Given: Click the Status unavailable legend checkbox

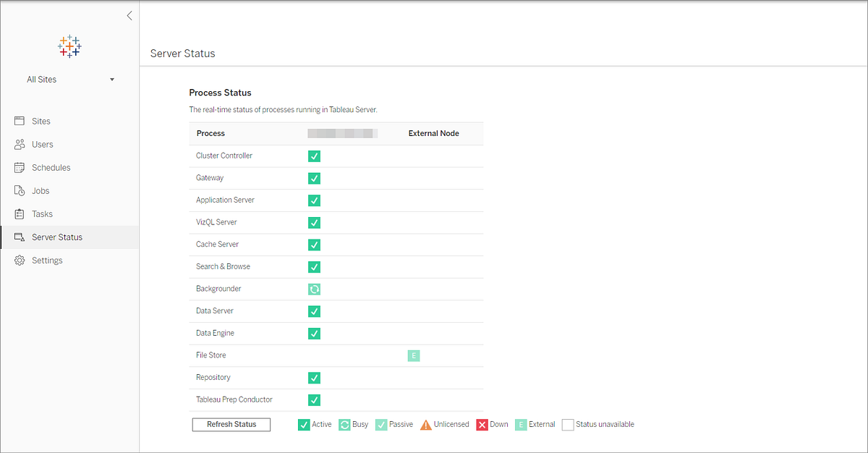Looking at the screenshot, I should click(x=567, y=424).
